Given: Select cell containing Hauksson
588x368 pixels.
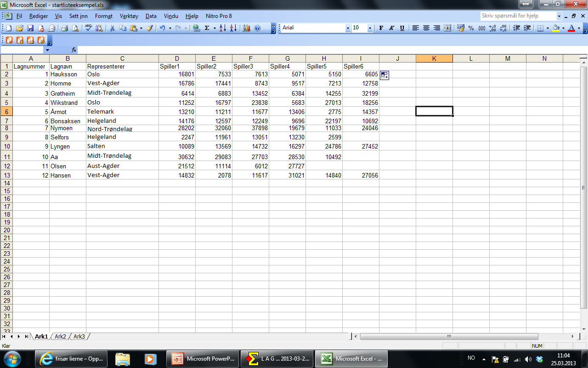Looking at the screenshot, I should 68,74.
